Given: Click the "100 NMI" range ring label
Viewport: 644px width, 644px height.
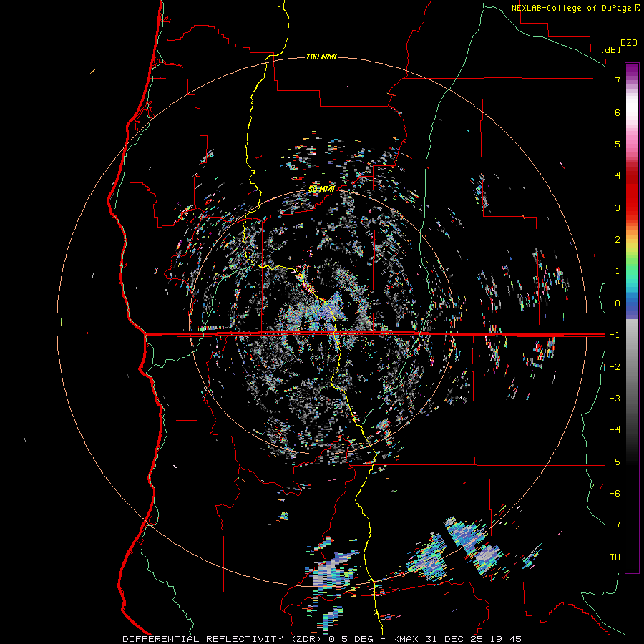Looking at the screenshot, I should click(x=321, y=57).
